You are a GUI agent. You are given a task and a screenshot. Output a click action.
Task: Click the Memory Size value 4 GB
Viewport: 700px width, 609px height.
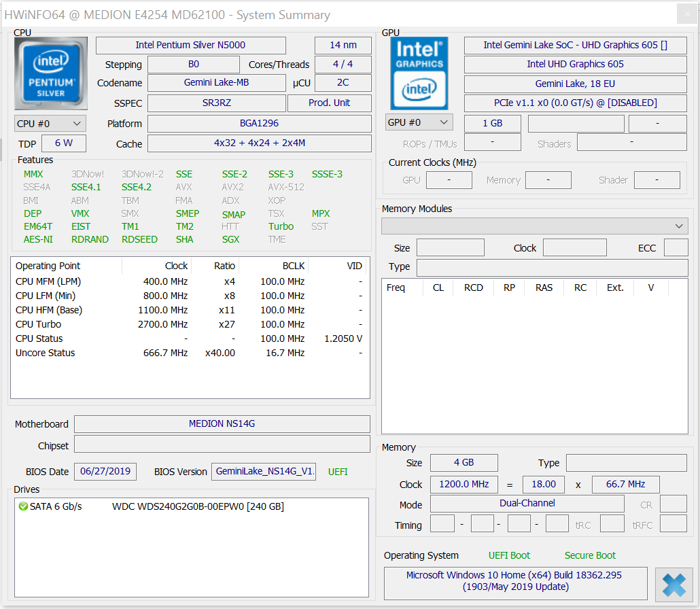coord(464,463)
